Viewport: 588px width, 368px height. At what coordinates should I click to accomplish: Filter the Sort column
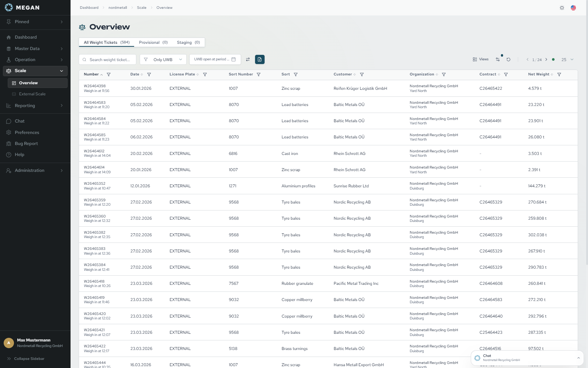296,74
